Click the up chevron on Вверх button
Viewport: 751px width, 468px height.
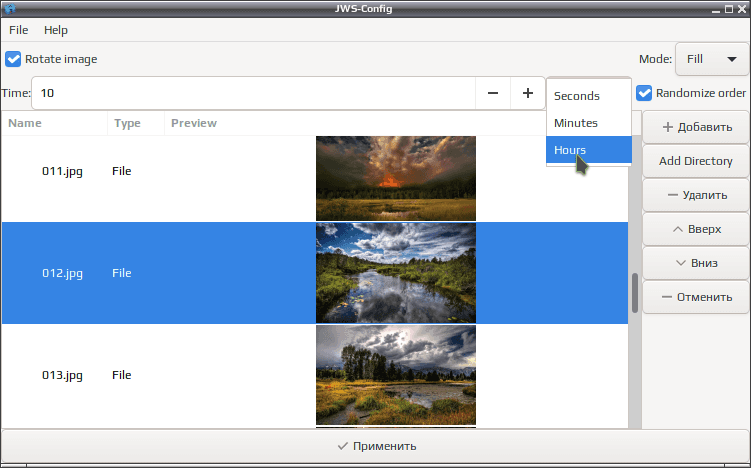(x=678, y=229)
